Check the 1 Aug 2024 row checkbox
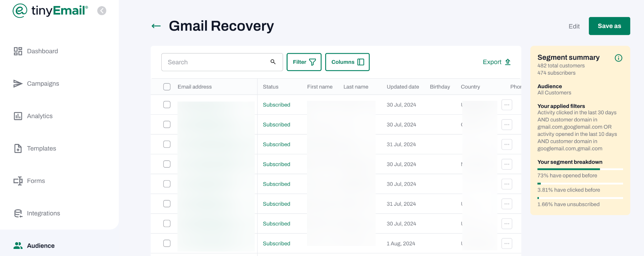This screenshot has width=644, height=256. [167, 243]
